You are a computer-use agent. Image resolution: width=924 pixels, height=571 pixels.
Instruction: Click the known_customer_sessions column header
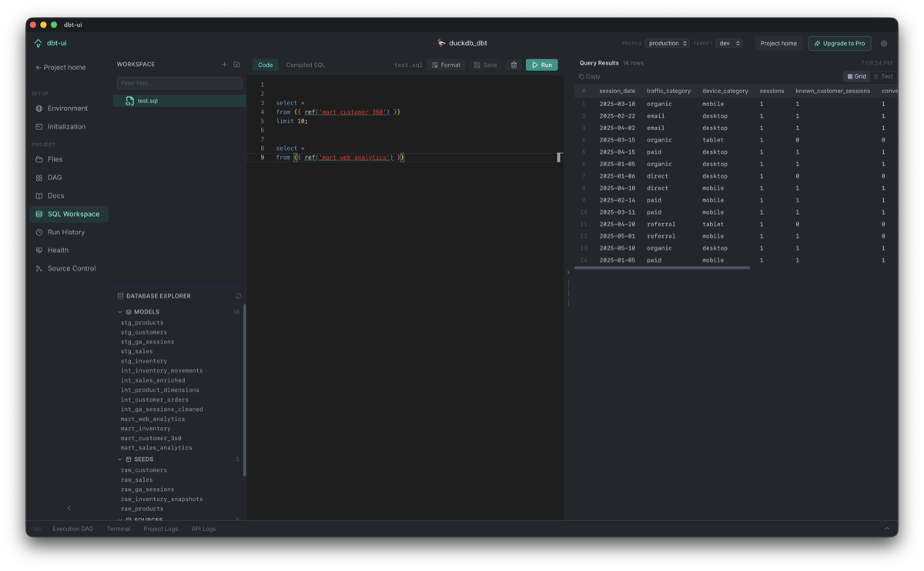[x=832, y=91]
